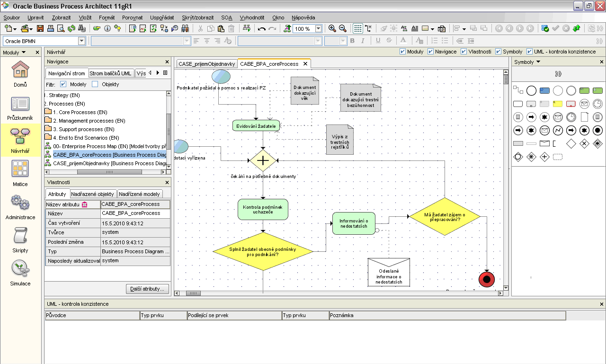Screen dimensions: 606x364
Task: Close the UML - kontrola konzistence panel
Action: click(602, 304)
